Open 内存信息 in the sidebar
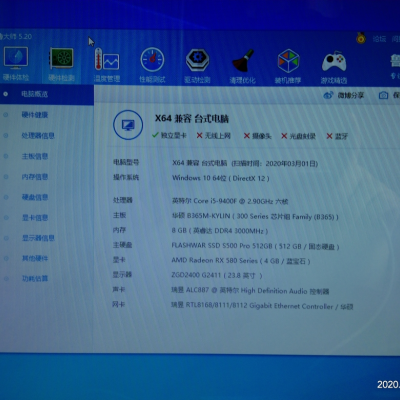The width and height of the screenshot is (400, 400). (35, 177)
